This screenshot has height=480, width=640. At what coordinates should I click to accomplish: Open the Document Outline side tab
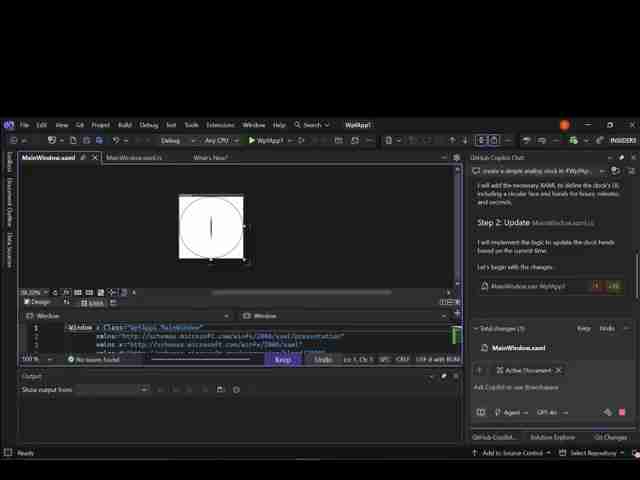pyautogui.click(x=9, y=202)
